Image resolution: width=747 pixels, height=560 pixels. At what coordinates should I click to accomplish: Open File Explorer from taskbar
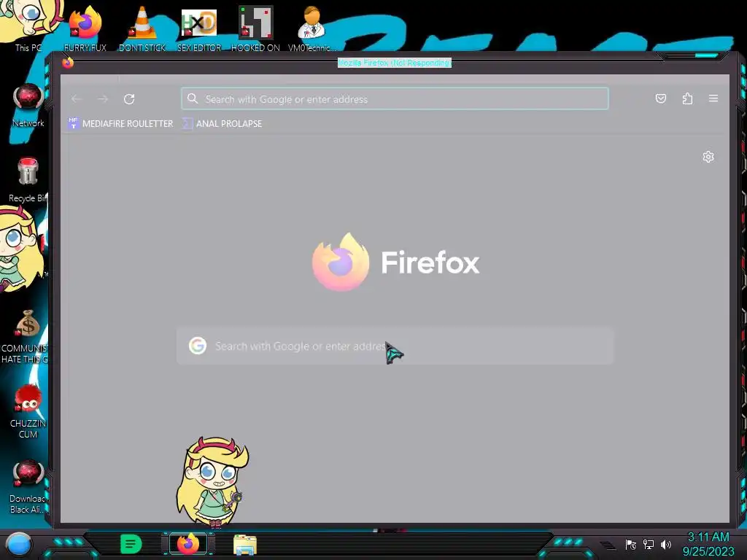click(245, 545)
